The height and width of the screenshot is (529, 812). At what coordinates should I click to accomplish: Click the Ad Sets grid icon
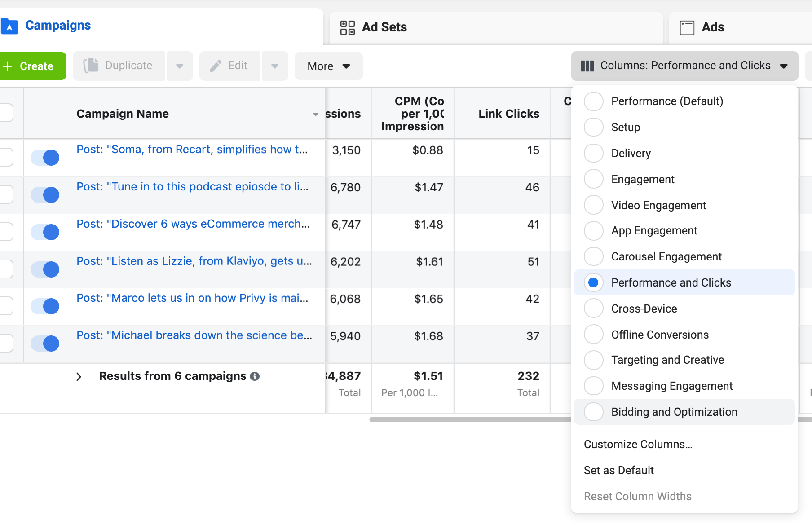(347, 27)
